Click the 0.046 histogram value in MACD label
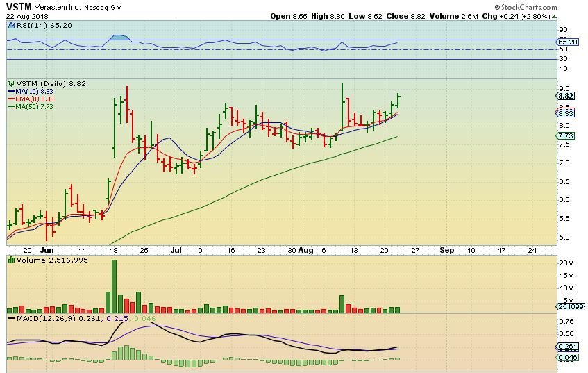The image size is (588, 373). tap(145, 319)
